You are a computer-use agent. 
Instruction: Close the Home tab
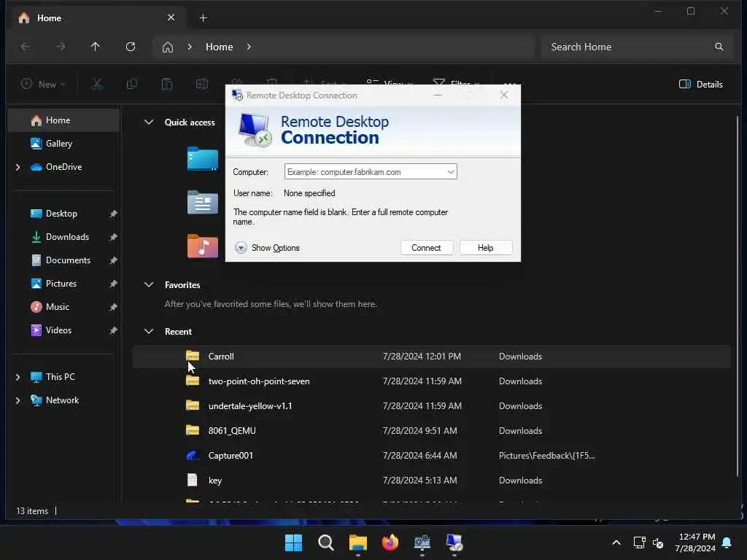coord(171,17)
